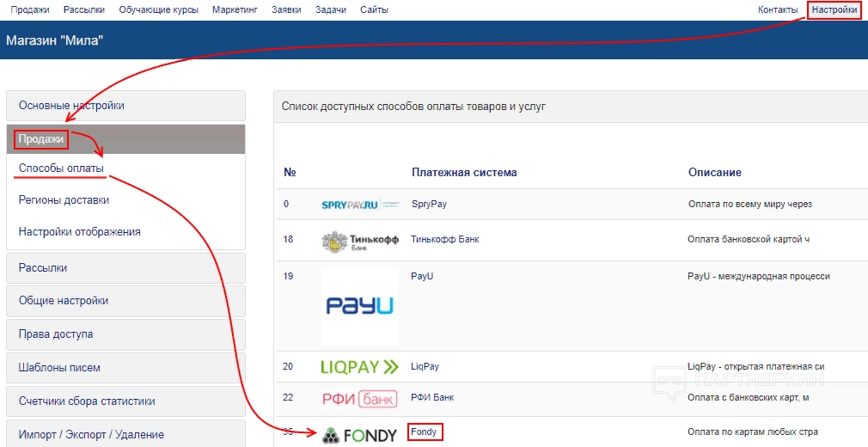
Task: Click row number 19 cell
Action: coord(288,276)
